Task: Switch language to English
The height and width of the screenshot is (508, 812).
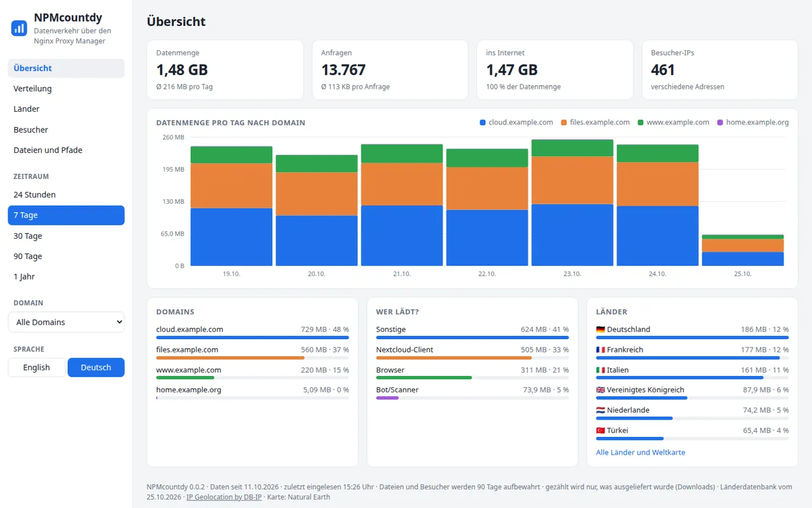Action: click(37, 368)
